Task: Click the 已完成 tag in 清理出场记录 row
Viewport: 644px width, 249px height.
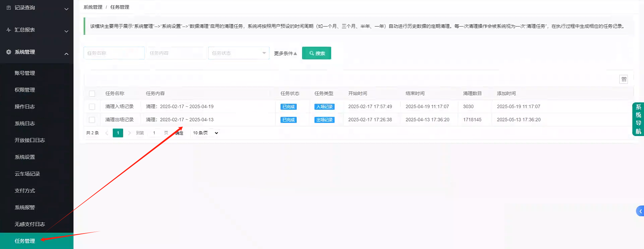Action: [x=288, y=120]
